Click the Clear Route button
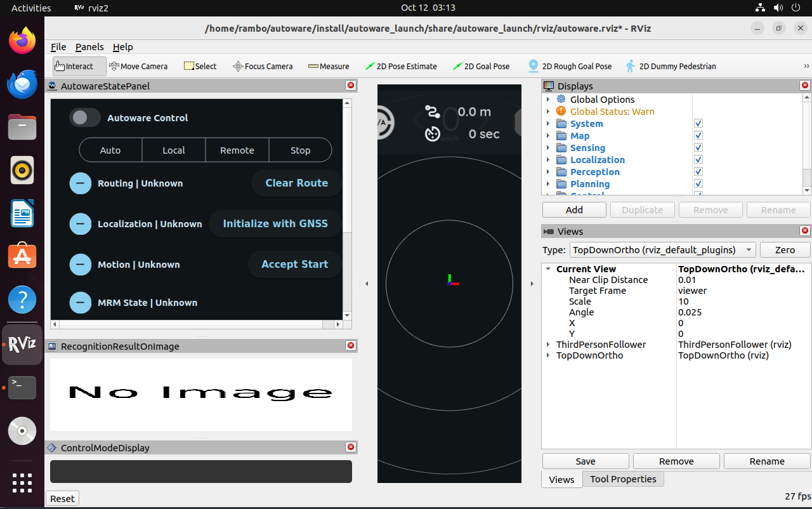812x509 pixels. [x=296, y=183]
